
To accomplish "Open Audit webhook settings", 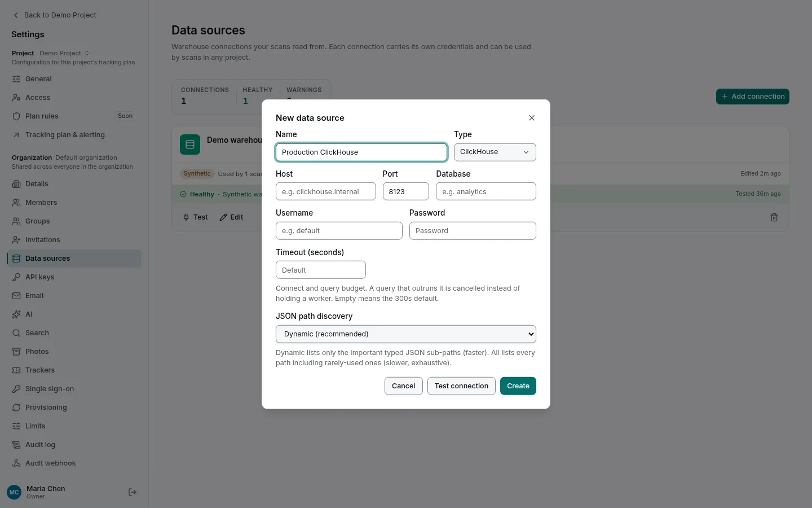I will coord(74,463).
